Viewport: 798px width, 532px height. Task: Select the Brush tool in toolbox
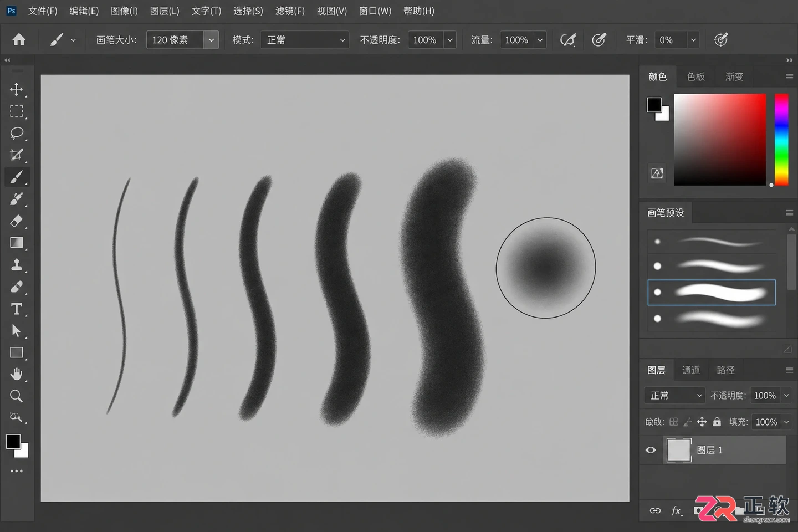(x=17, y=177)
